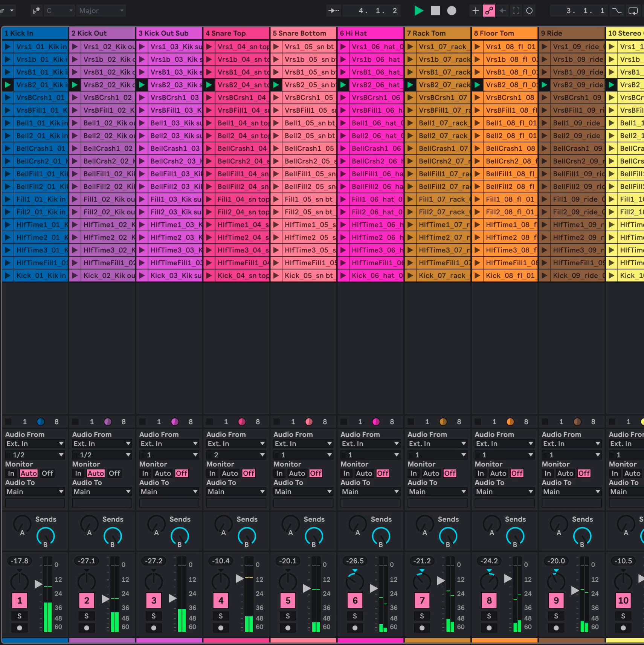Open Audio To Main dropdown on track 3
This screenshot has height=645, width=644.
coord(169,492)
